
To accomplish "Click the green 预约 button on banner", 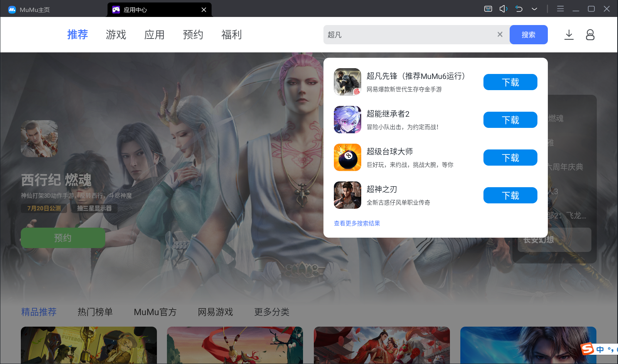I will click(63, 238).
